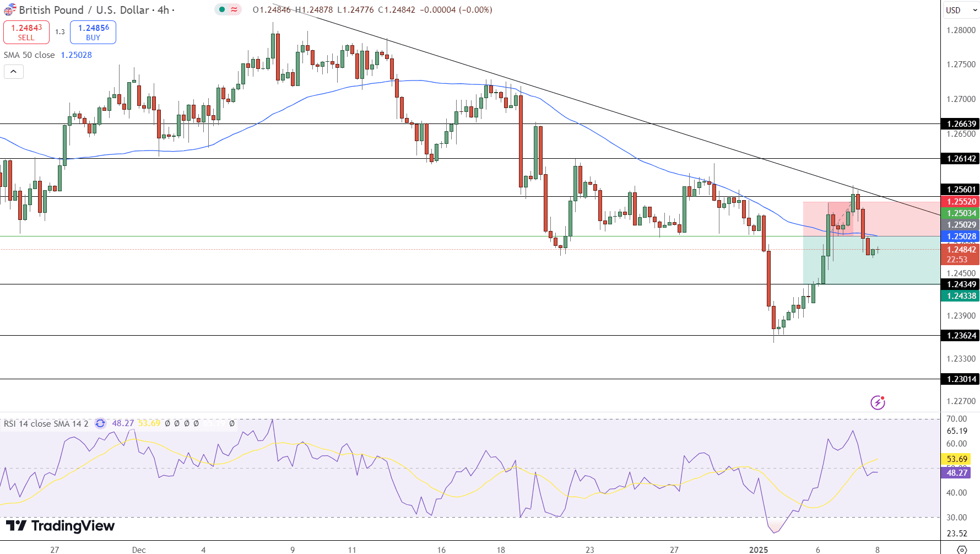
Task: Open chart settings gear icon
Action: tap(962, 549)
